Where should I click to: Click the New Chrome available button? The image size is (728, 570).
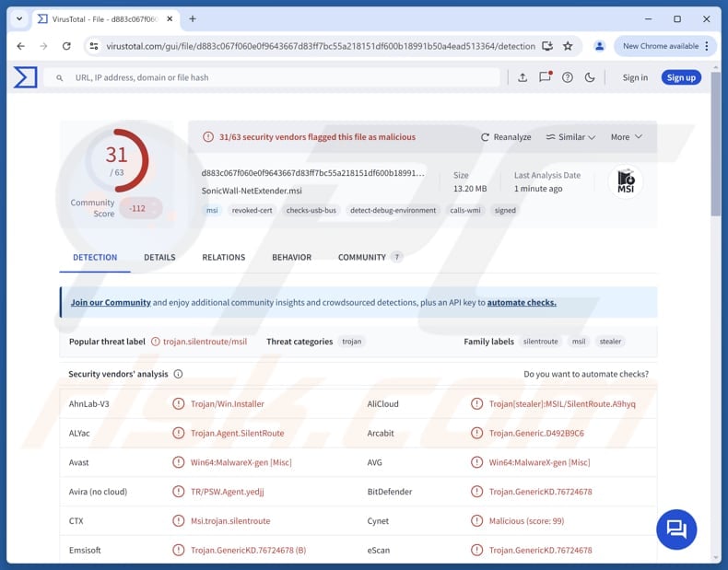pyautogui.click(x=660, y=46)
